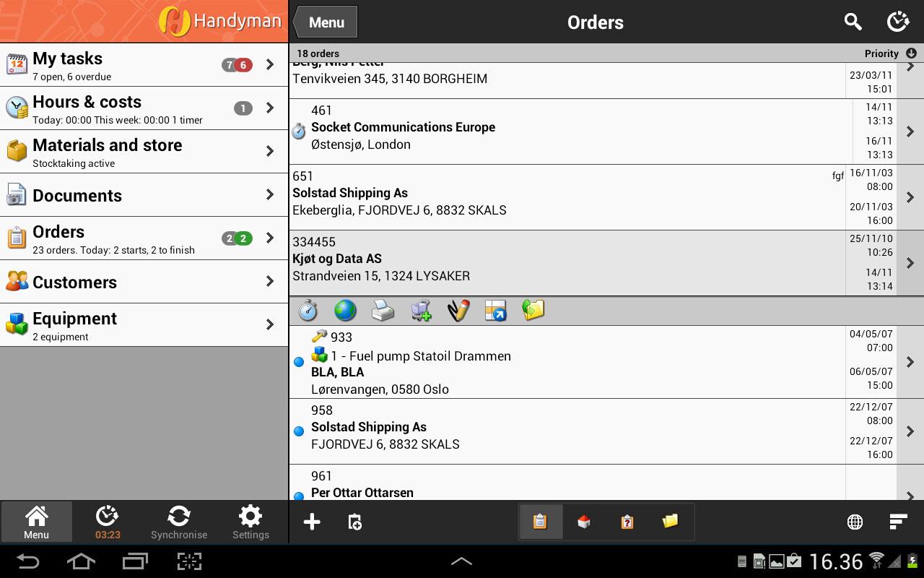Viewport: 924px width, 578px height.
Task: Open the globe map action for selected order
Action: tap(346, 311)
